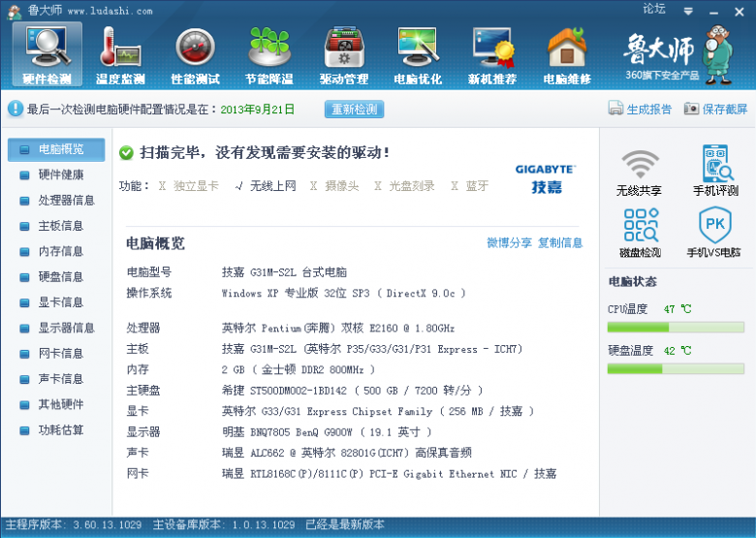Click 保存截屏 save screenshot
The height and width of the screenshot is (538, 756).
point(715,110)
